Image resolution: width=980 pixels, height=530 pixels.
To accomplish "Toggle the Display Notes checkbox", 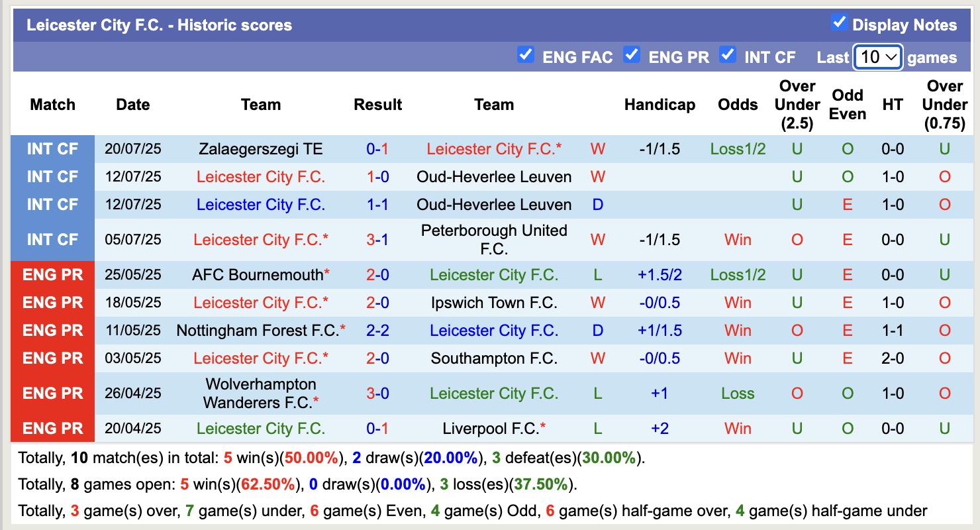I will coord(839,23).
